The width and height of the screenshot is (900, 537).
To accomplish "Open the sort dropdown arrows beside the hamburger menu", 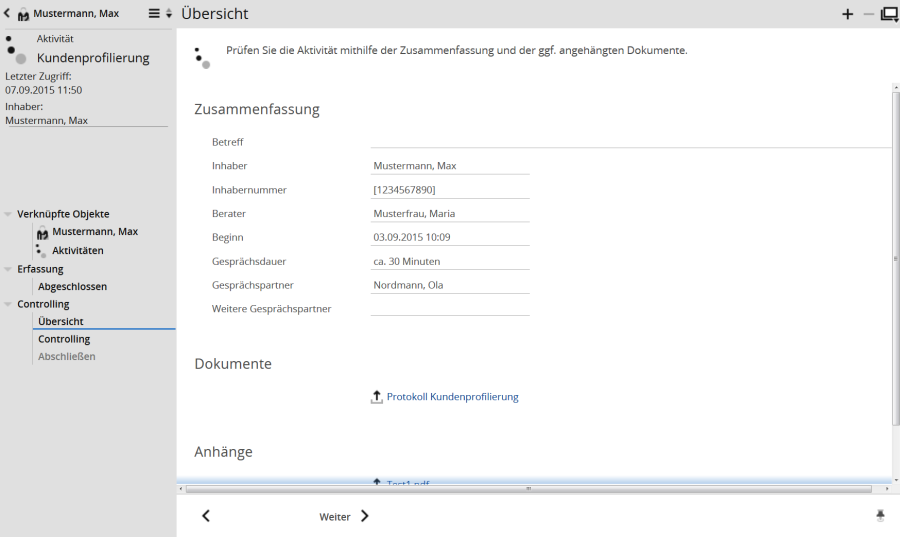I will tap(169, 14).
